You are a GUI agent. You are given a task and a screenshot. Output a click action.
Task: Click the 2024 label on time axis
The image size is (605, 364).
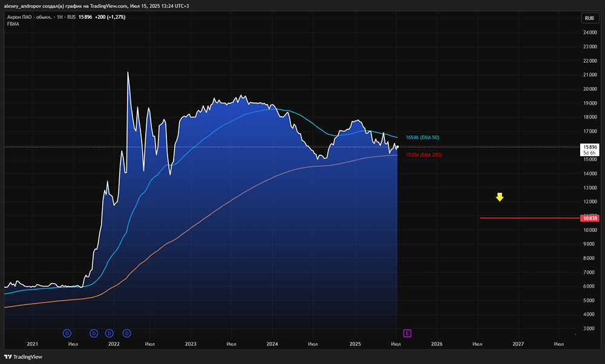pyautogui.click(x=272, y=344)
